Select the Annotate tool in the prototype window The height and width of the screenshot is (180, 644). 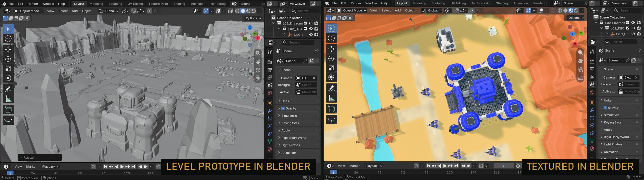8,89
